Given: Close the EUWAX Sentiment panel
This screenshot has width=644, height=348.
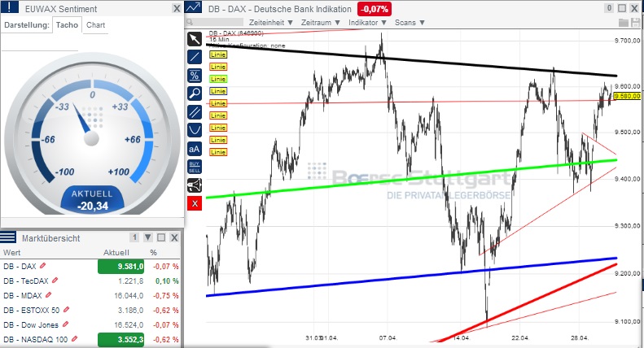Looking at the screenshot, I should pos(176,8).
